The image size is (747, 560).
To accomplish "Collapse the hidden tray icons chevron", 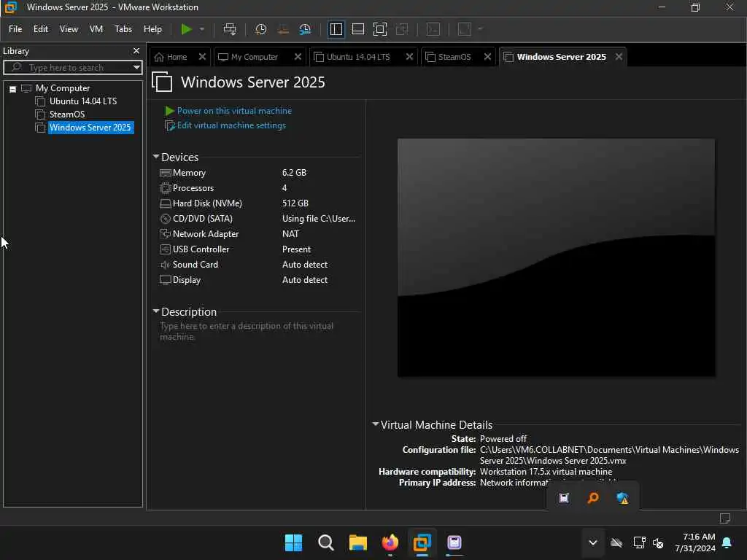I will point(592,542).
